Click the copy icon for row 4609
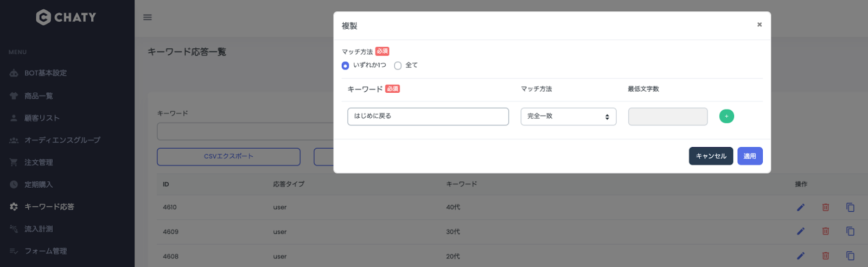The height and width of the screenshot is (267, 868). 850,231
